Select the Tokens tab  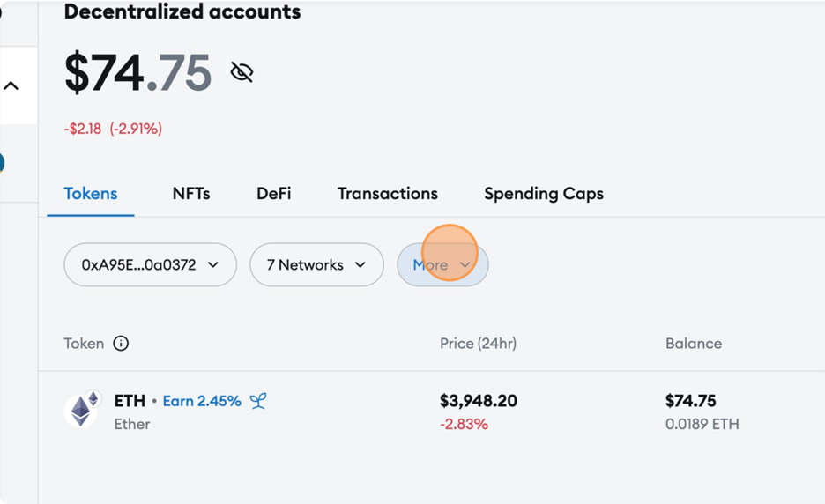click(x=91, y=194)
